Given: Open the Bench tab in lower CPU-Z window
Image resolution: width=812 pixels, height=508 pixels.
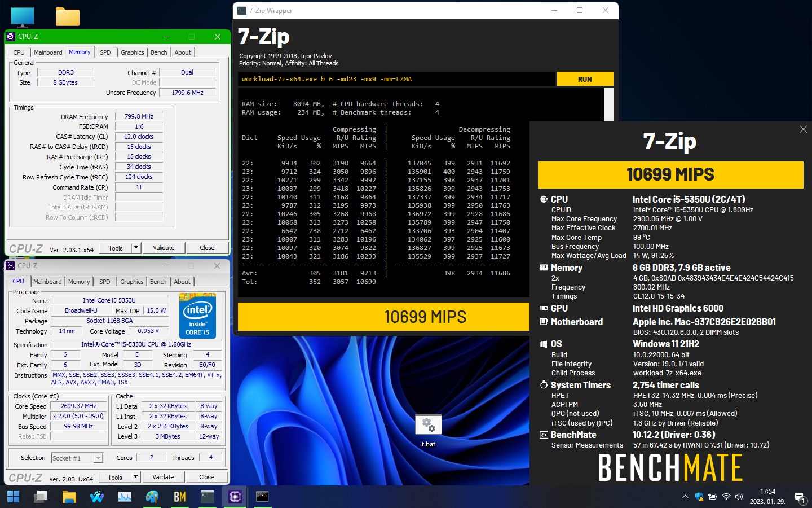Looking at the screenshot, I should coord(158,282).
